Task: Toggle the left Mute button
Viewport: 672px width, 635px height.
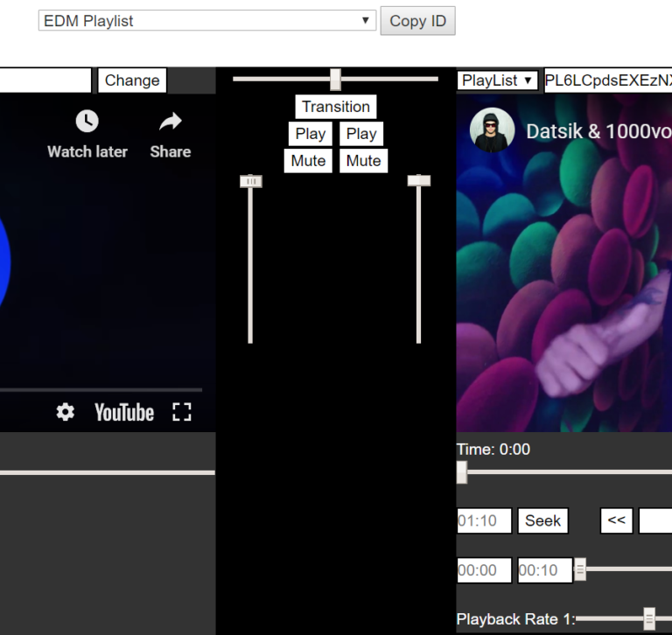Action: click(x=308, y=161)
